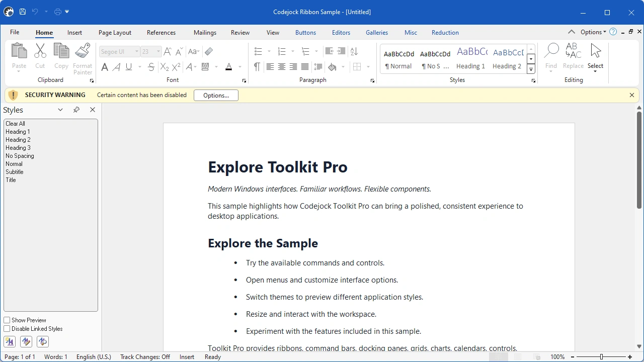Click the Justify alignment icon
The height and width of the screenshot is (362, 644).
click(x=305, y=67)
